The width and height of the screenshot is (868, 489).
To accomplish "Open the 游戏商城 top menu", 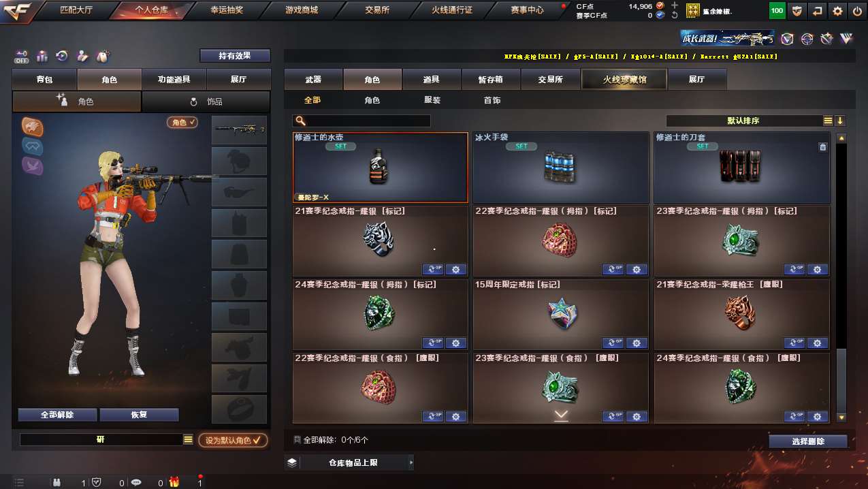I will click(x=301, y=10).
